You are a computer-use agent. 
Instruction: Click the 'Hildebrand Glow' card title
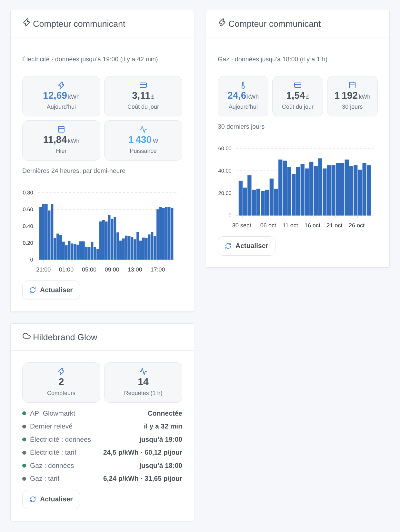tap(65, 337)
